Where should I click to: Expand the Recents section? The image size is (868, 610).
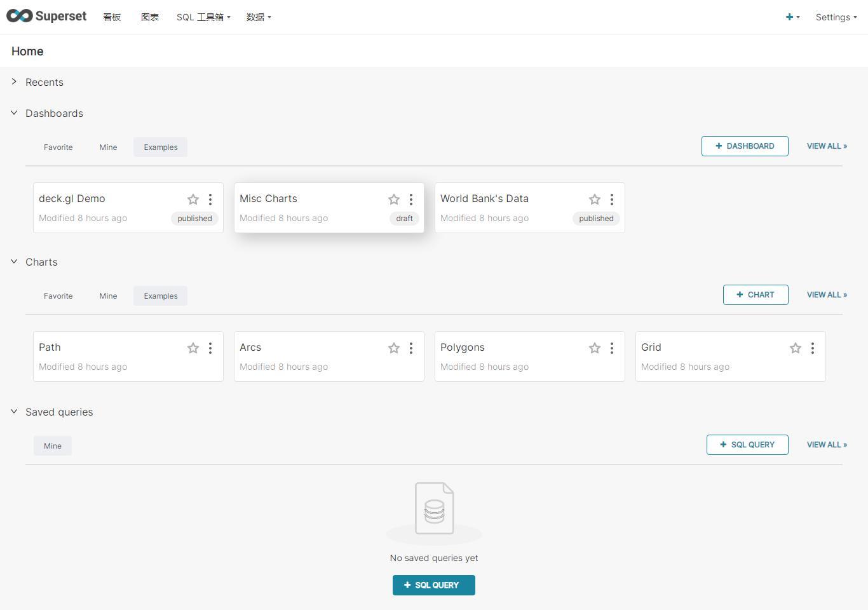14,82
